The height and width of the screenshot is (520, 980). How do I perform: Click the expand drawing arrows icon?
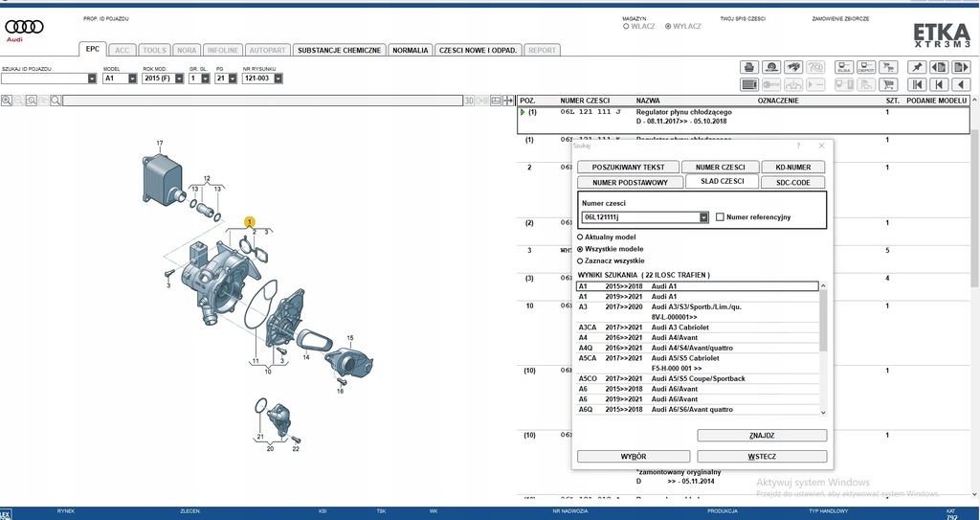click(x=508, y=101)
